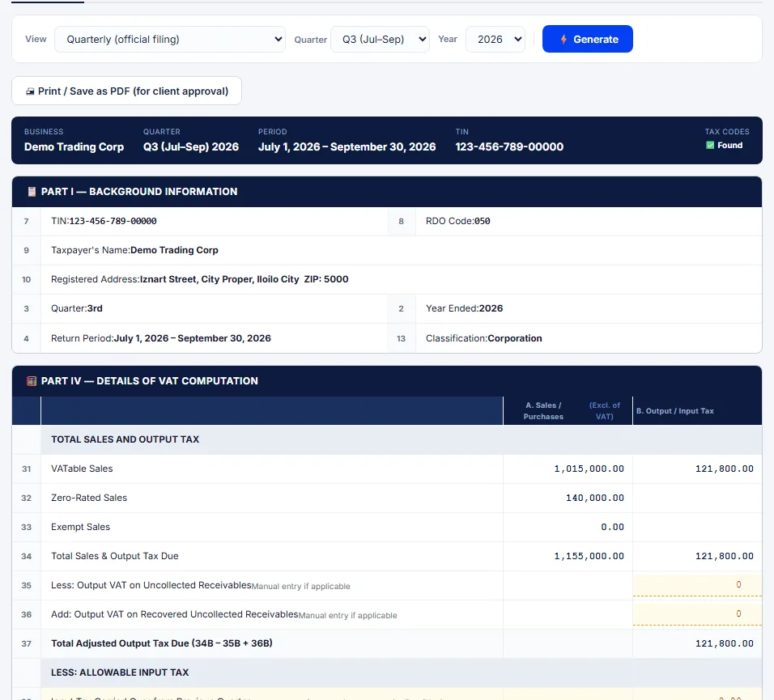The height and width of the screenshot is (700, 774).
Task: Open the View dropdown 'Quarterly (official filing)'
Action: click(170, 40)
